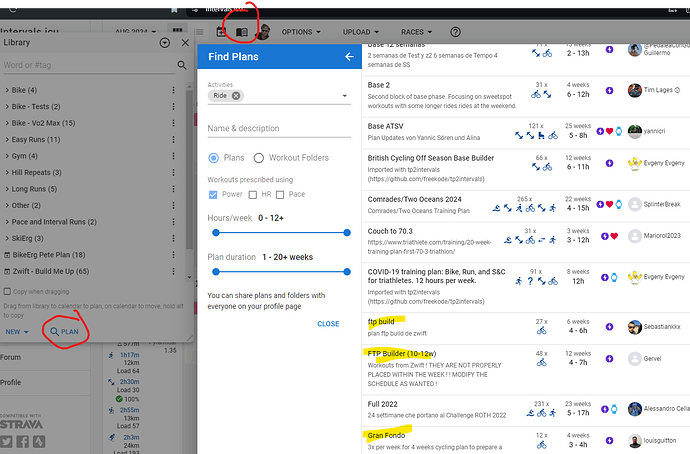
Task: Click the profile avatar in top toolbar
Action: pos(263,32)
